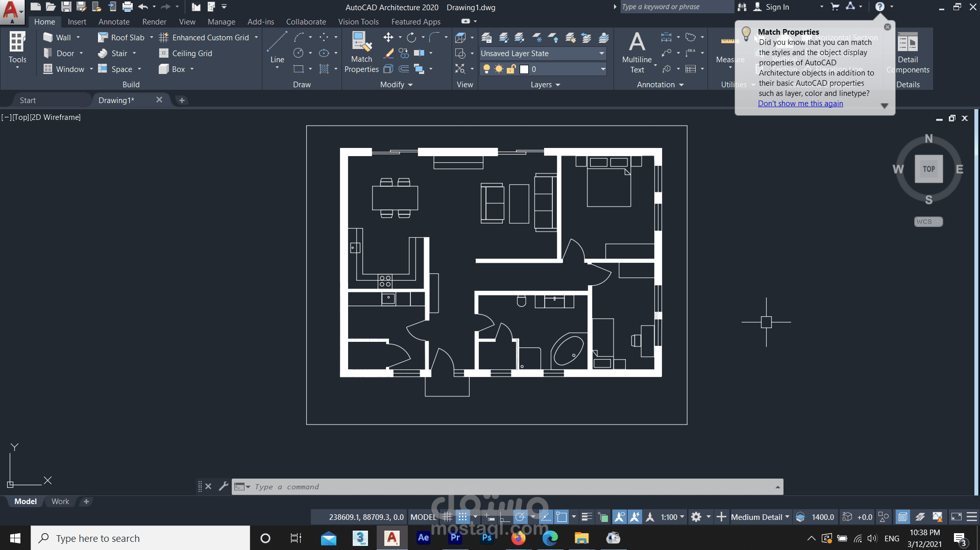Viewport: 980px width, 550px height.
Task: Open the Render ribbon tab
Action: click(x=154, y=22)
